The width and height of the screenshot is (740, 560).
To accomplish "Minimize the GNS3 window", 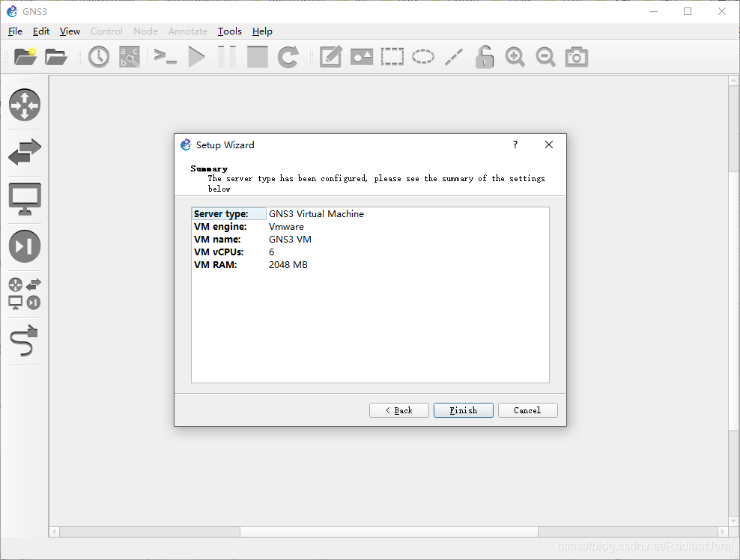I will [x=654, y=11].
